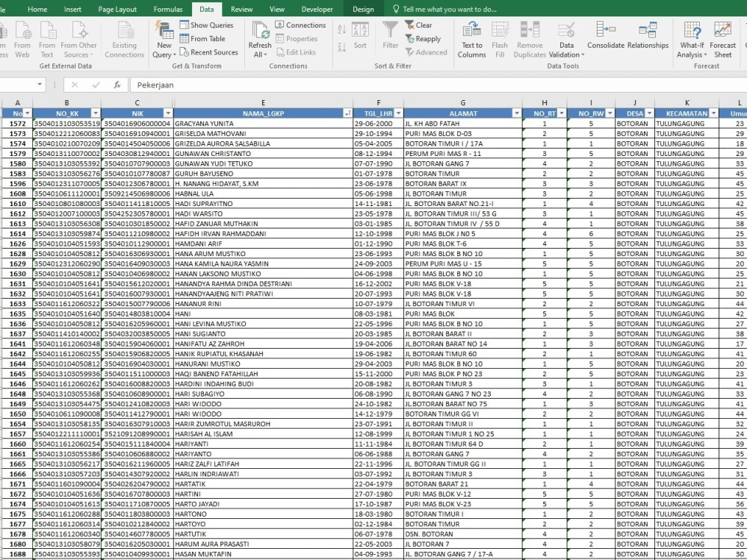Click the Forecast Sheet icon

point(722,40)
